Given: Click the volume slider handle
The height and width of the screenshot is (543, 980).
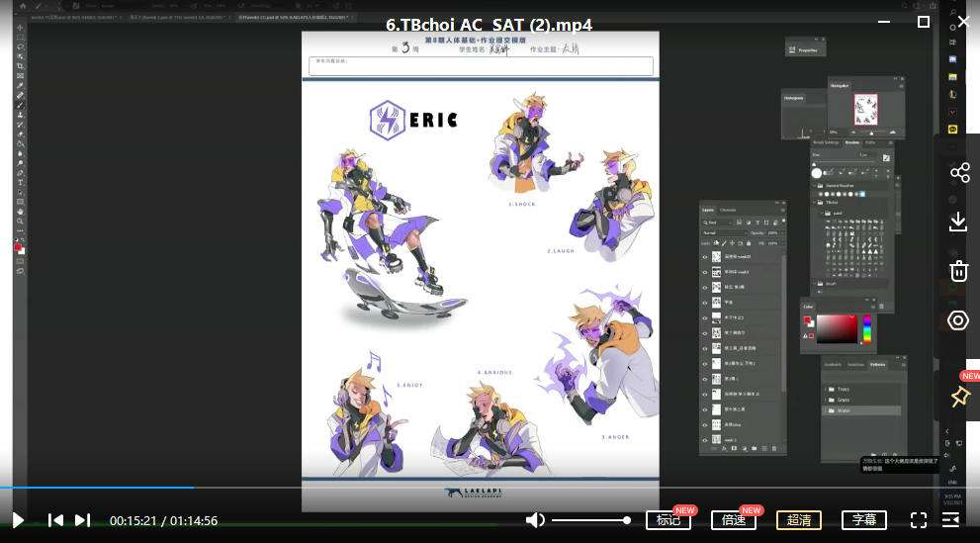Looking at the screenshot, I should (627, 520).
